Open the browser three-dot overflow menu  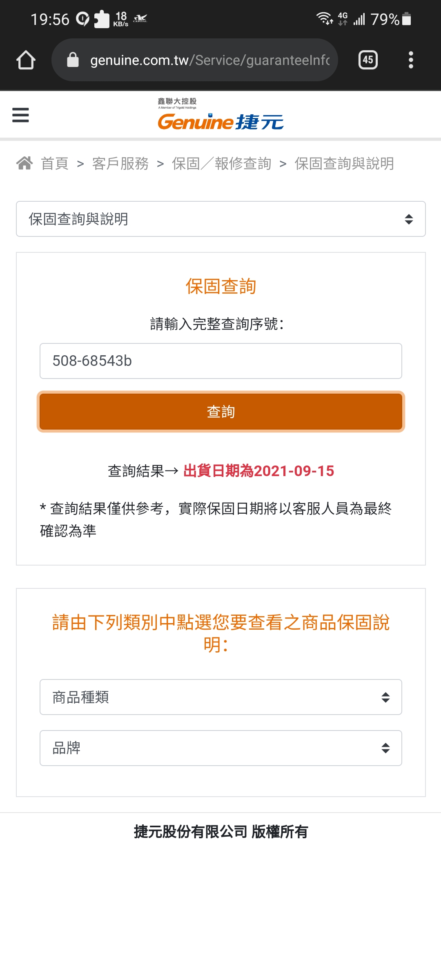(x=411, y=60)
